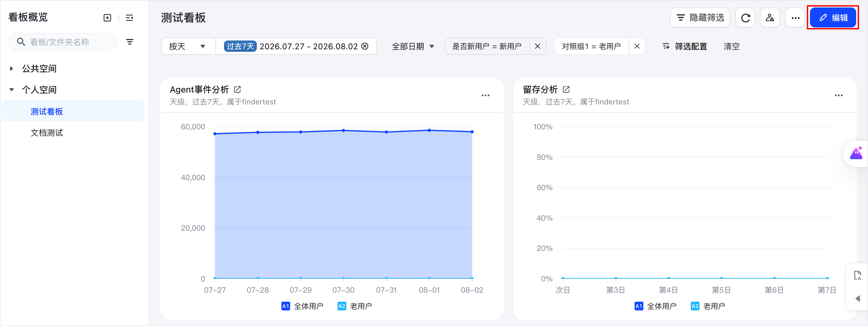Click 清空 to clear filters
868x326 pixels.
732,46
